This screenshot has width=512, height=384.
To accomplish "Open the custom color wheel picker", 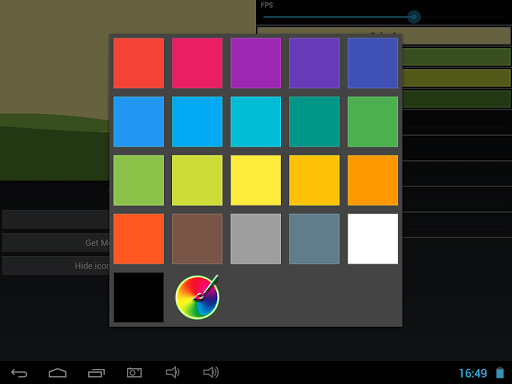I will (197, 297).
